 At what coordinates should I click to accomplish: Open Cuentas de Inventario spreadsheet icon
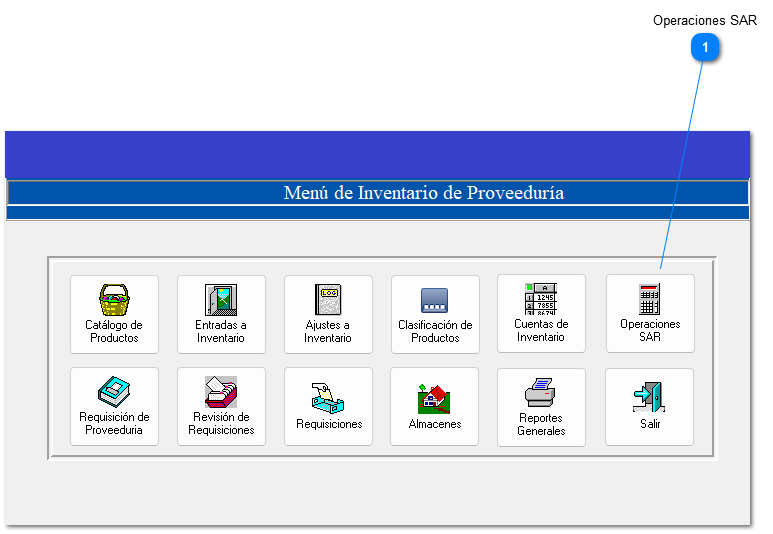(x=541, y=299)
